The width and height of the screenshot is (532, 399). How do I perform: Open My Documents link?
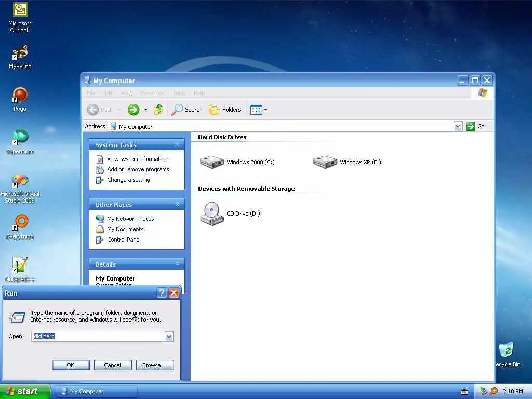click(125, 229)
